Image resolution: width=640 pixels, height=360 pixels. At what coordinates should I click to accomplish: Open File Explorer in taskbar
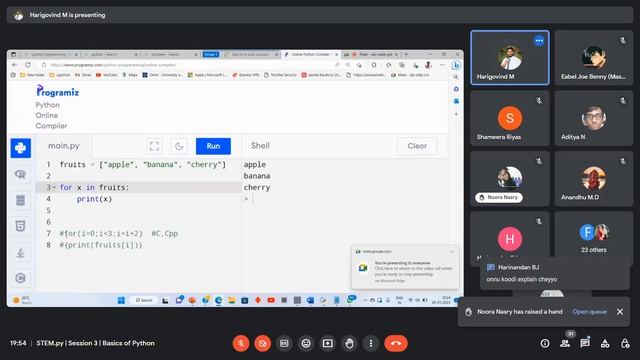point(231,300)
